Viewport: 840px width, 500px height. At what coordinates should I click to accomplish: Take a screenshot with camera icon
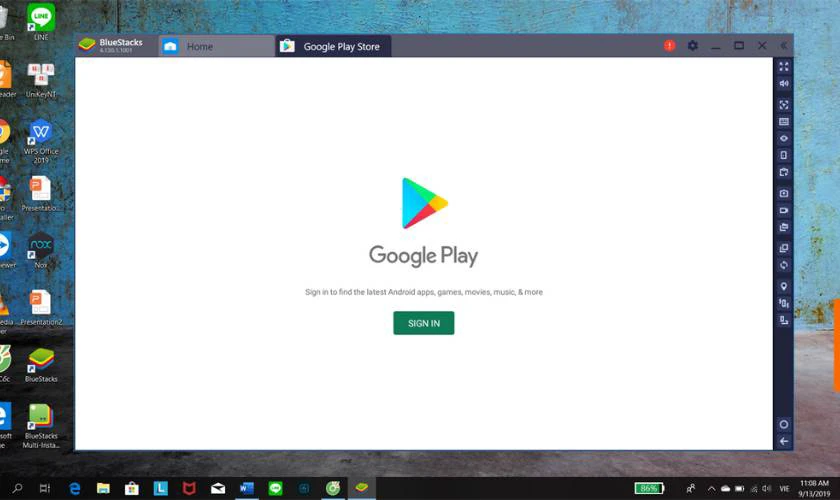[784, 193]
